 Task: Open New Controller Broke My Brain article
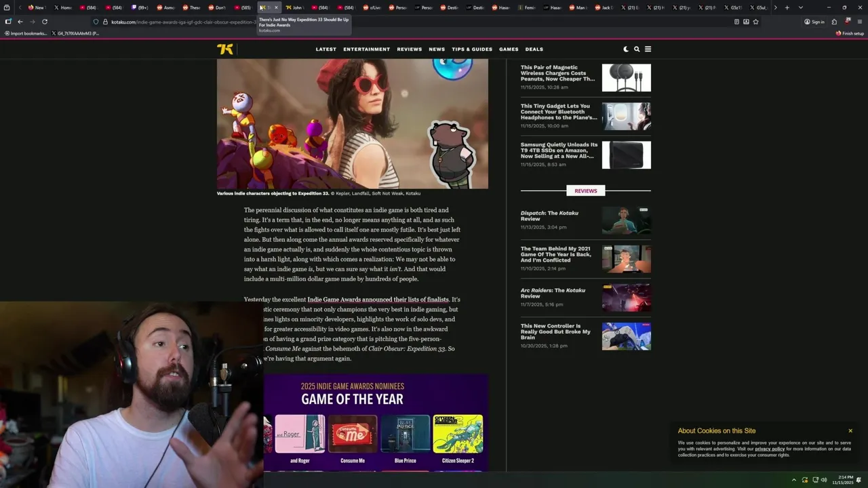(x=555, y=331)
